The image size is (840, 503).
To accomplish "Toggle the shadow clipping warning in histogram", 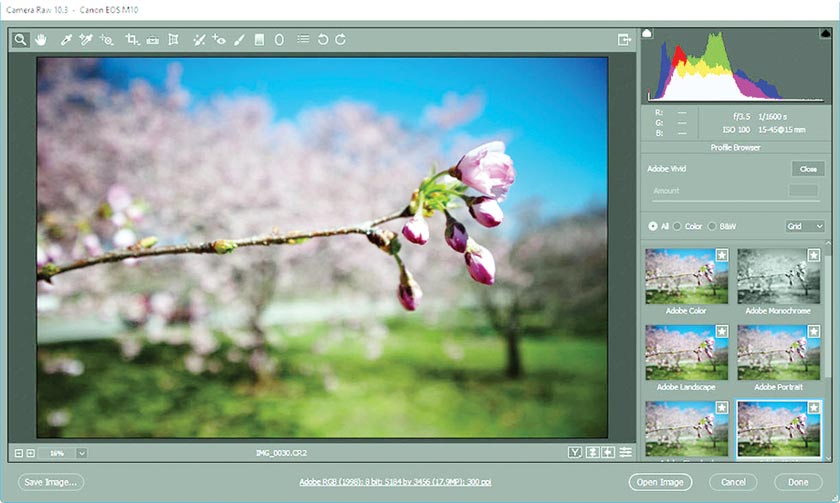I will 646,34.
